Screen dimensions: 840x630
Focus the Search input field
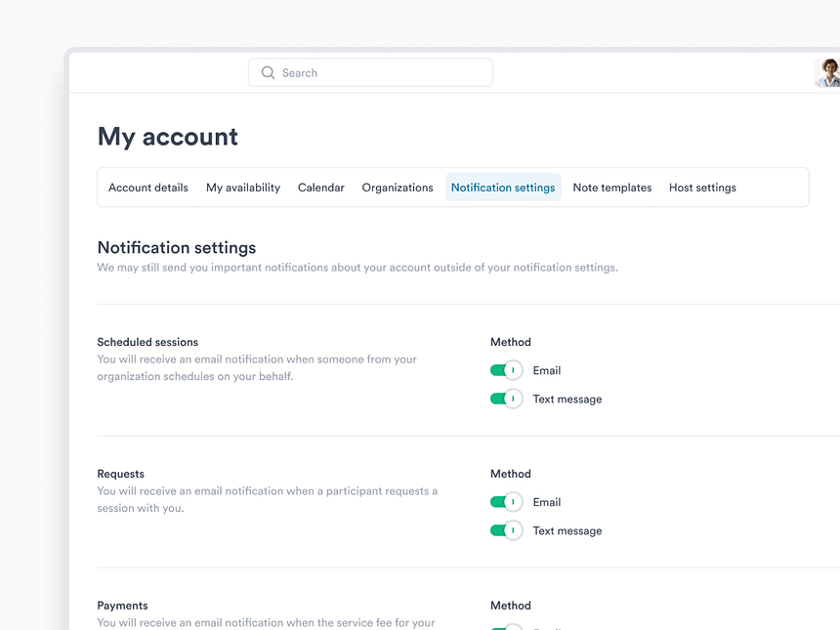tap(381, 73)
